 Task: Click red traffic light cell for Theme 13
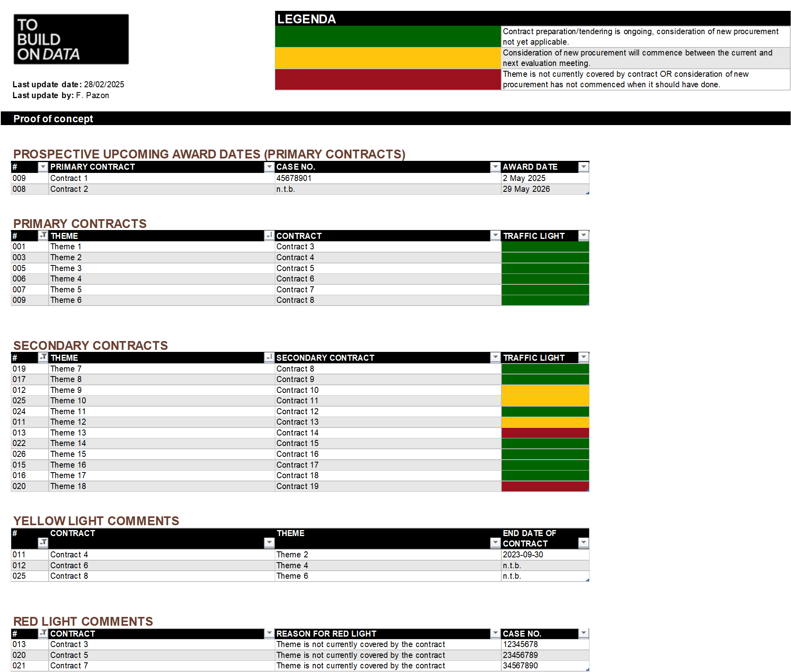pyautogui.click(x=545, y=433)
